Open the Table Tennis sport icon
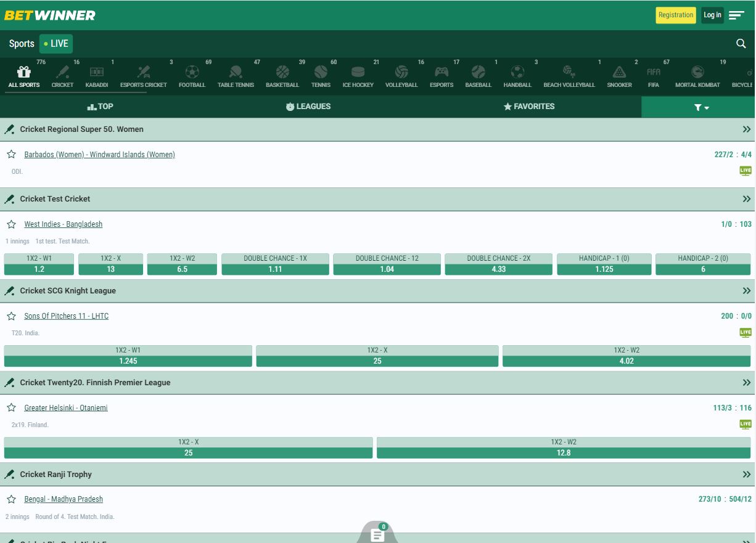756x543 pixels. [236, 71]
